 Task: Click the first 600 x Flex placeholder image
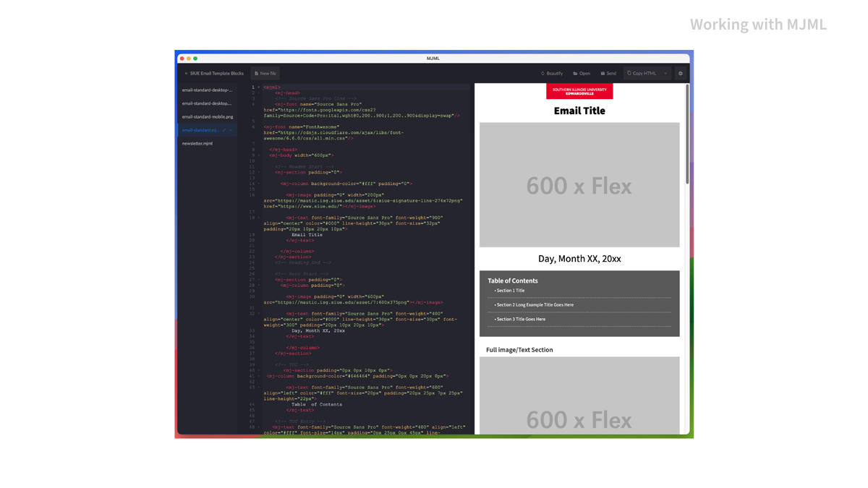pos(579,185)
